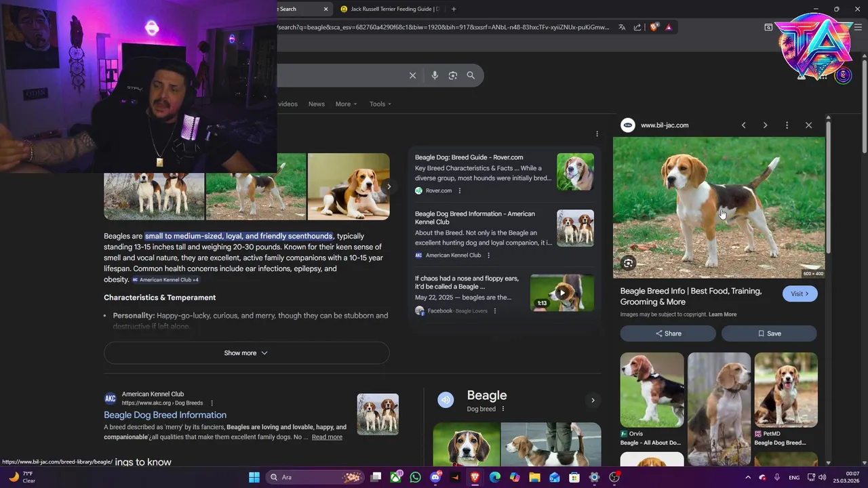
Task: Open Facebook Beagle Lovers result options
Action: coord(495,311)
